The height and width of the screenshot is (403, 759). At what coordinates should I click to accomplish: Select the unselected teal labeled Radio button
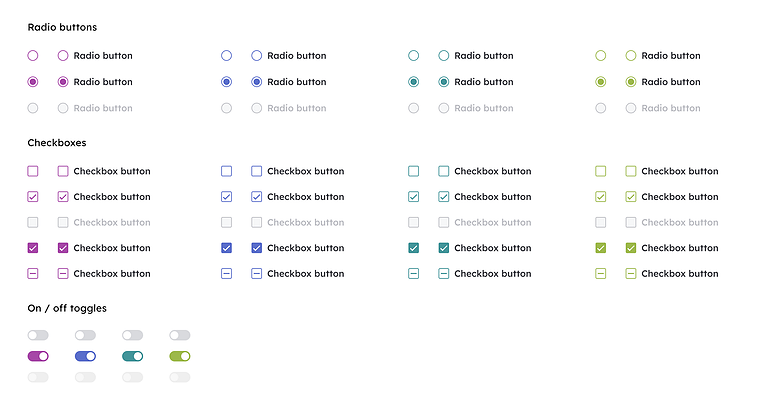click(x=443, y=56)
